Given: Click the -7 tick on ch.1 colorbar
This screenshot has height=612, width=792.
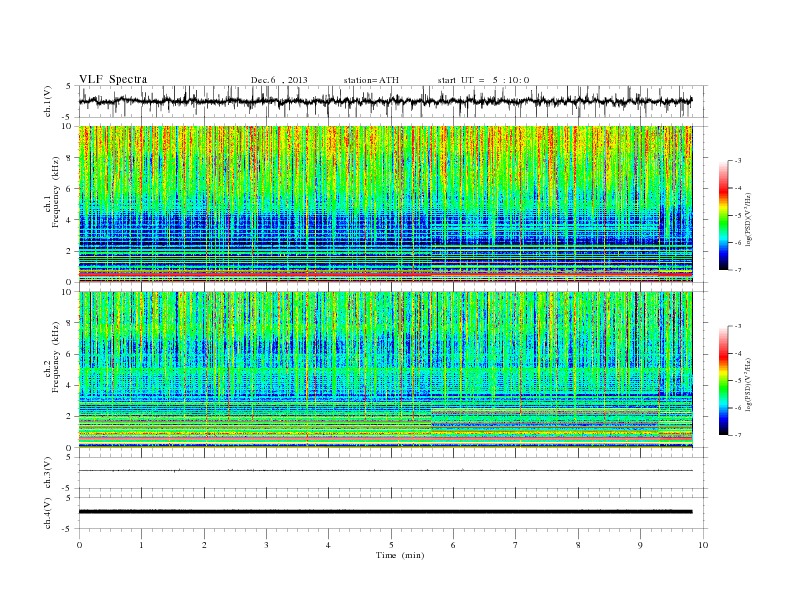Looking at the screenshot, I should tap(737, 270).
